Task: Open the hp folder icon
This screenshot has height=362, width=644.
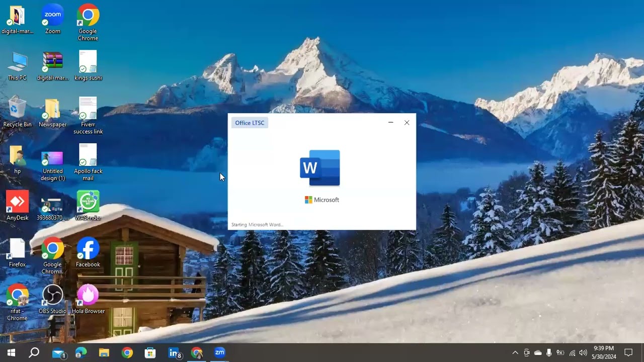Action: [x=17, y=159]
